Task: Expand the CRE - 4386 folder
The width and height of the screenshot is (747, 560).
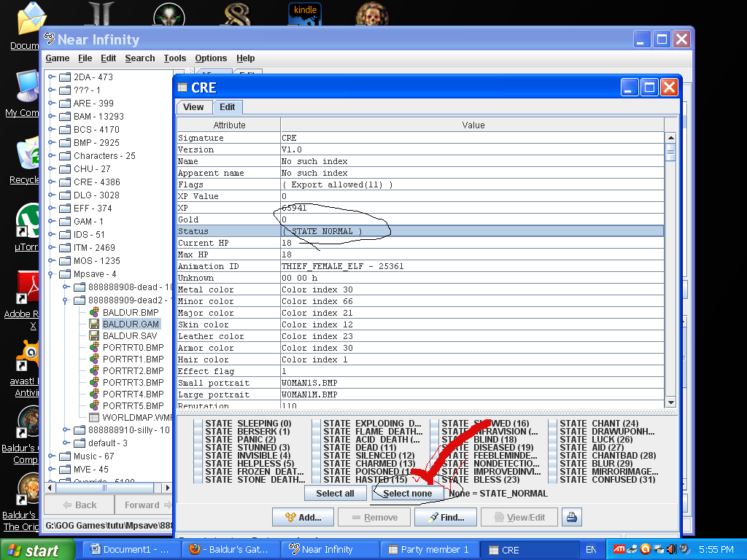Action: pos(51,182)
